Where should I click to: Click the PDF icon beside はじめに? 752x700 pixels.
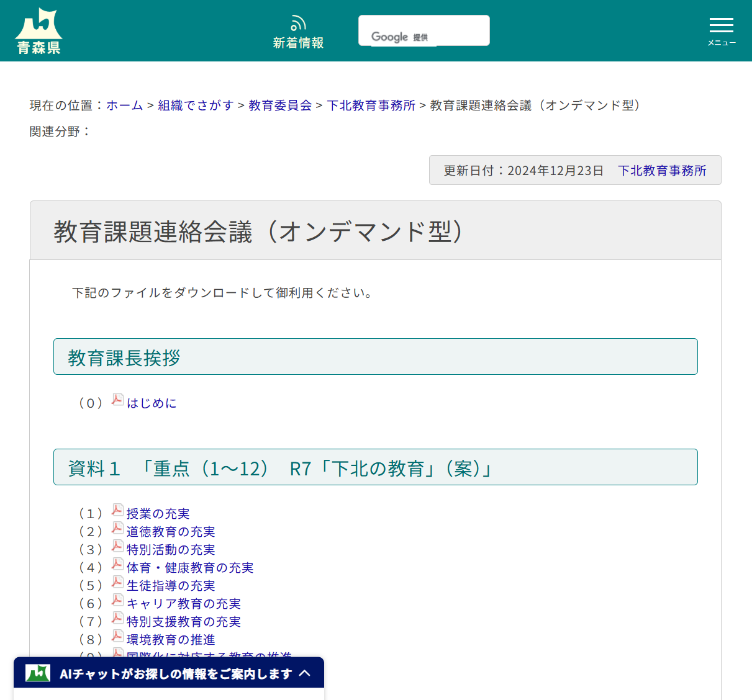coord(117,400)
